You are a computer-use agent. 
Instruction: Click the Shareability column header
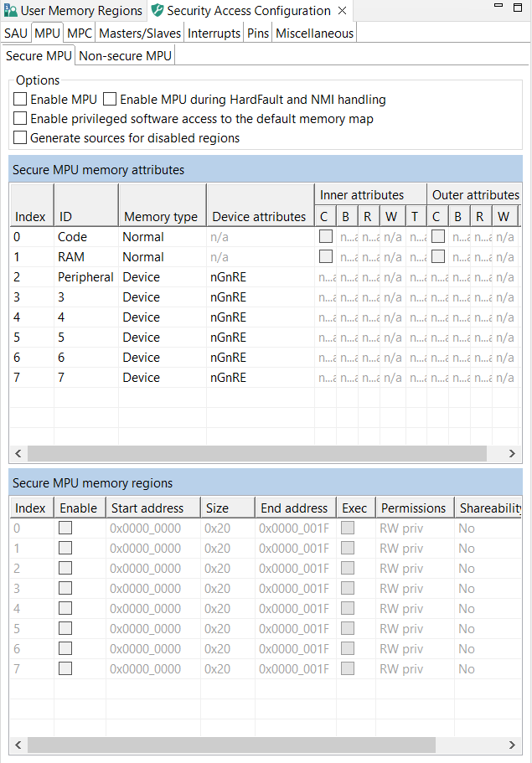(x=488, y=508)
